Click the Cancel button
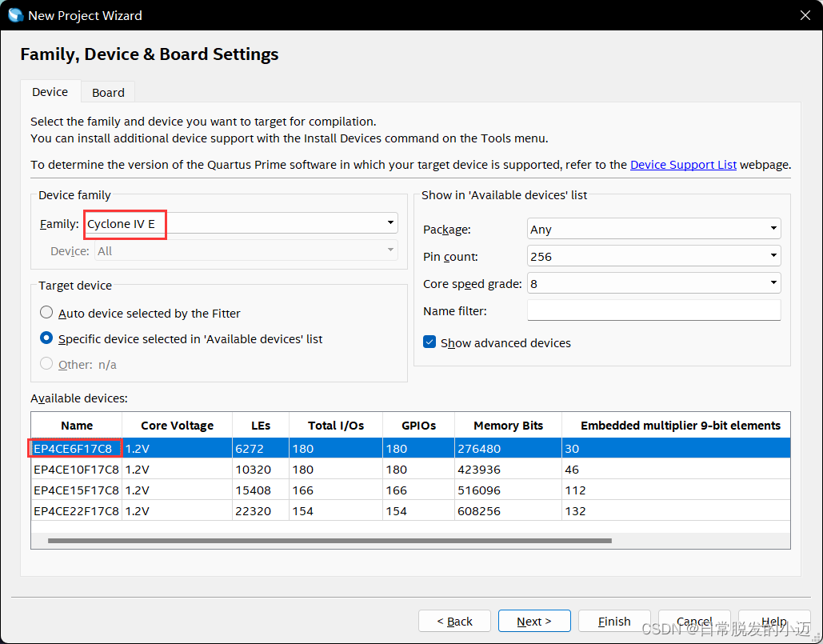This screenshot has height=644, width=823. [x=694, y=621]
